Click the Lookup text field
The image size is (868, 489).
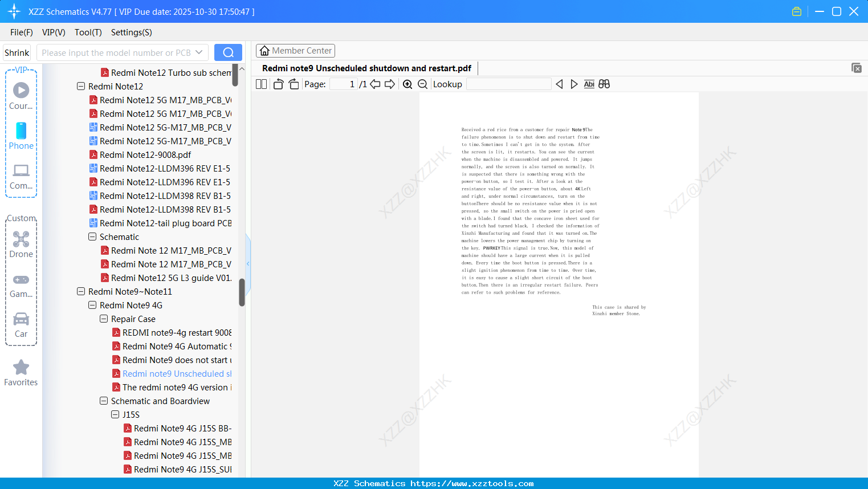point(509,84)
